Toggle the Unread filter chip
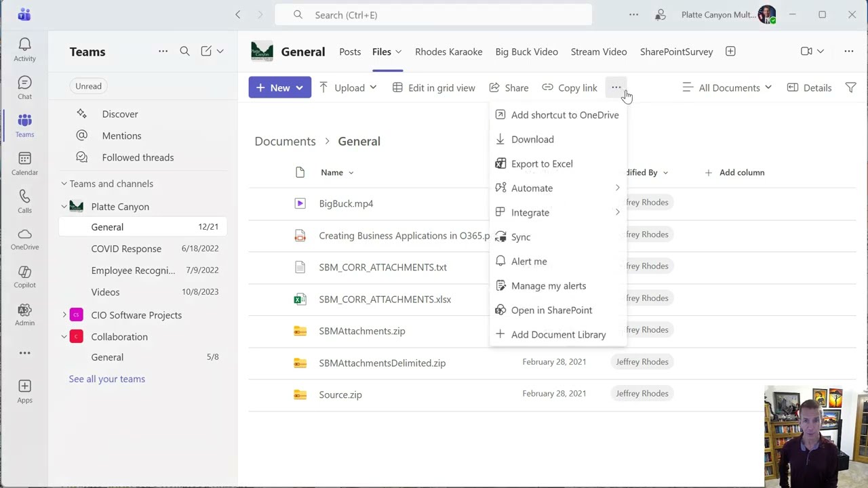 point(88,86)
